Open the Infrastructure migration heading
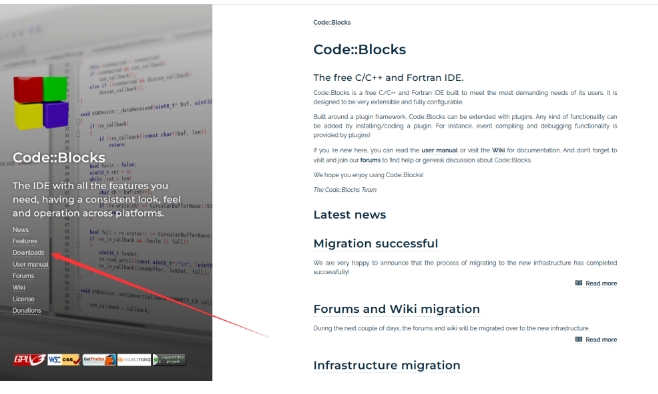 tap(386, 365)
